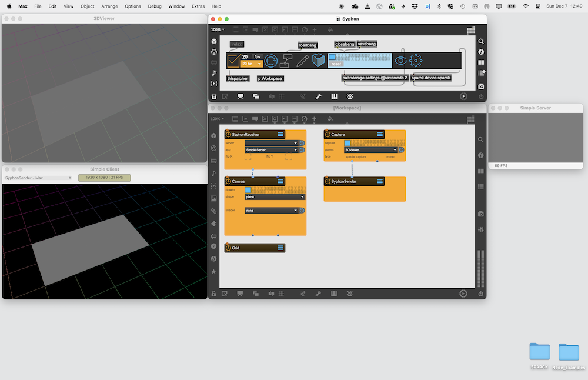Click the blue drawto color swatch in Canvas
Image resolution: width=588 pixels, height=380 pixels.
click(248, 190)
